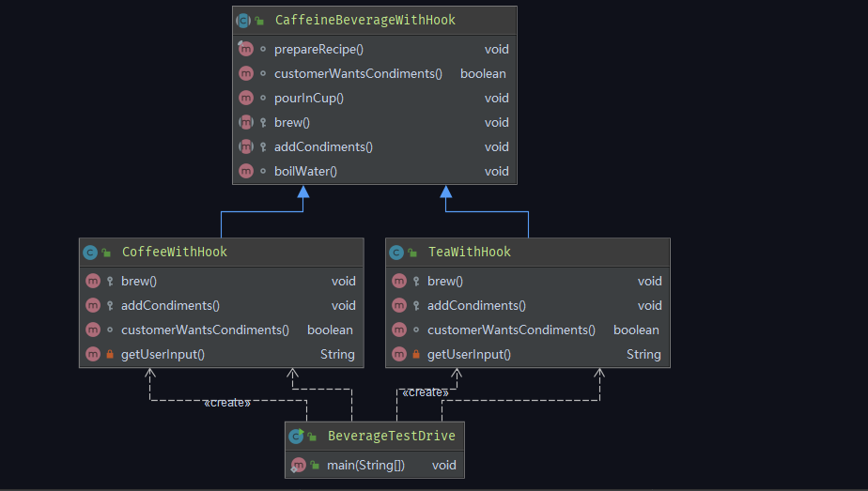Click String return type in CoffeeWithHook
The height and width of the screenshot is (491, 868).
click(337, 354)
